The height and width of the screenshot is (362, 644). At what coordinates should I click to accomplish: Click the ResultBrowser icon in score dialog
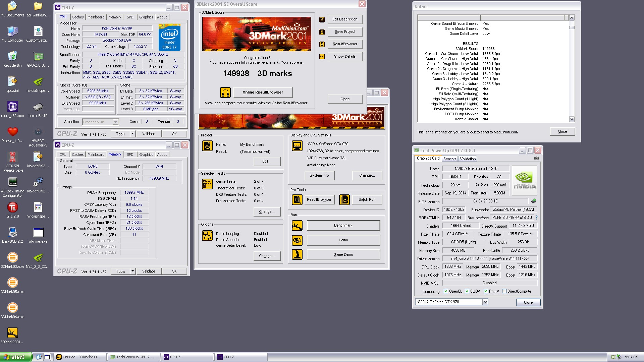[322, 44]
